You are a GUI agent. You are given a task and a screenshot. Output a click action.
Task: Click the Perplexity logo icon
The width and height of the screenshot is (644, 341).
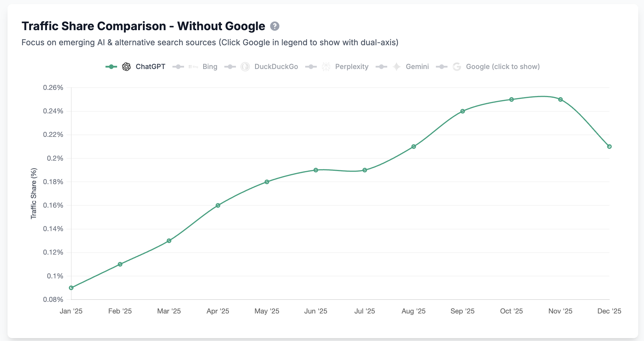[x=326, y=67]
